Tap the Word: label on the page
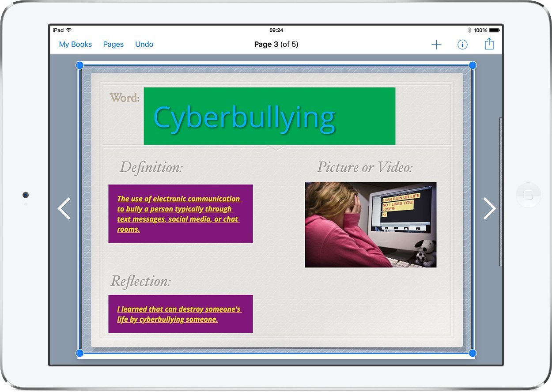Image resolution: width=552 pixels, height=392 pixels. (124, 98)
